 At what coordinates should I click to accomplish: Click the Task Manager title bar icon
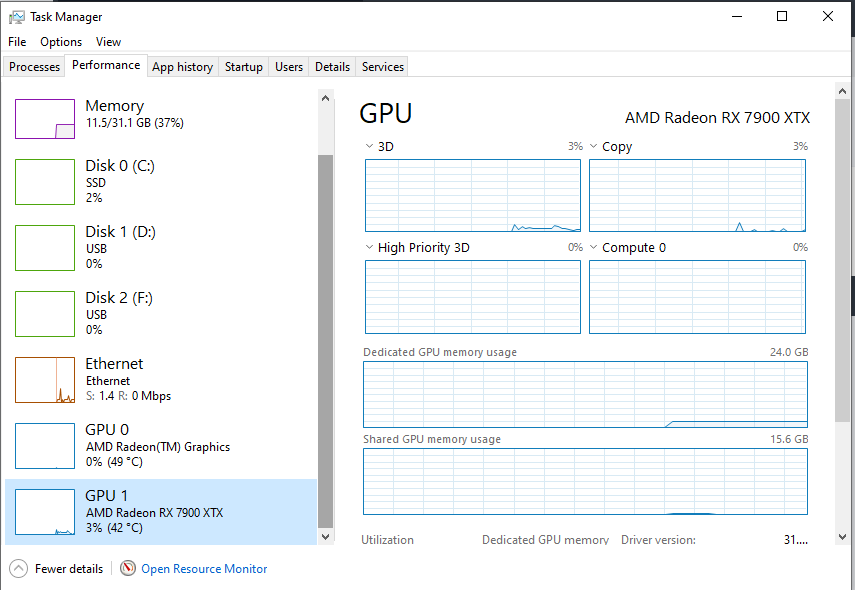point(16,17)
